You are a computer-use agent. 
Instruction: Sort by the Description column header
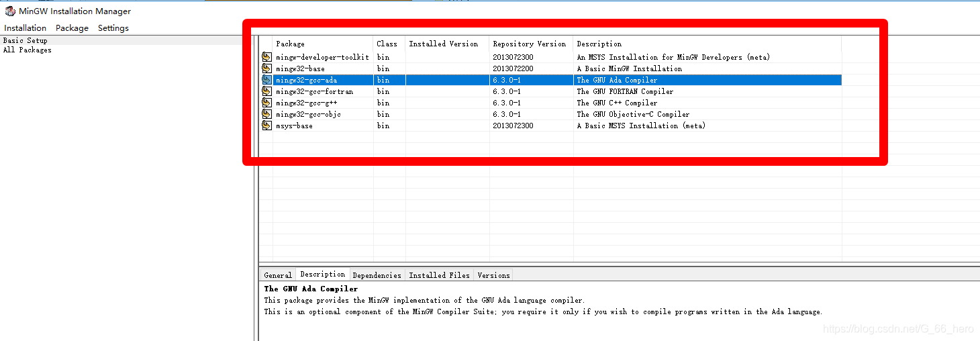707,44
